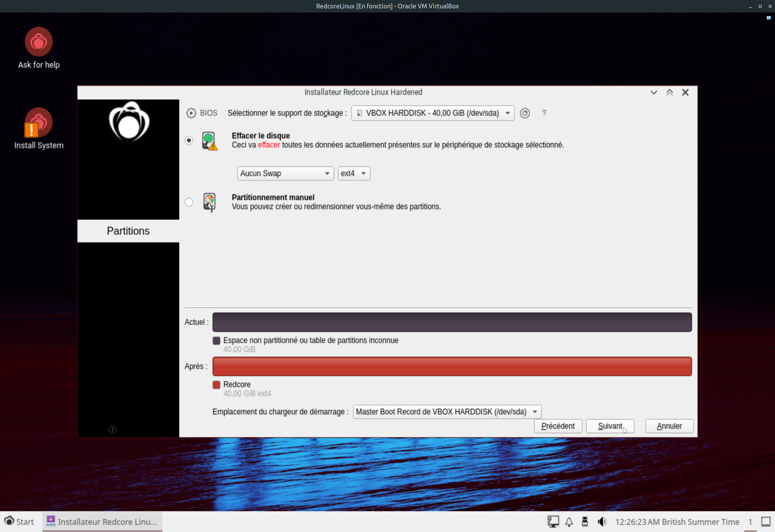Select Effacer le disque radio option
Screen dimensions: 775x532
[189, 140]
